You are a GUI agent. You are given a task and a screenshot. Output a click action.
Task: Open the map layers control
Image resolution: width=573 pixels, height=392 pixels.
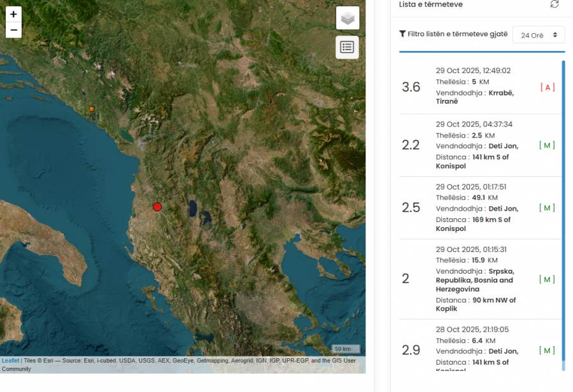[x=348, y=18]
